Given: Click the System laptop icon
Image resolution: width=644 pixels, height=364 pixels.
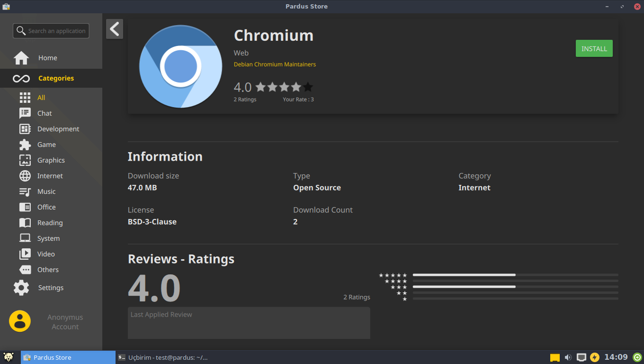Looking at the screenshot, I should [x=25, y=238].
